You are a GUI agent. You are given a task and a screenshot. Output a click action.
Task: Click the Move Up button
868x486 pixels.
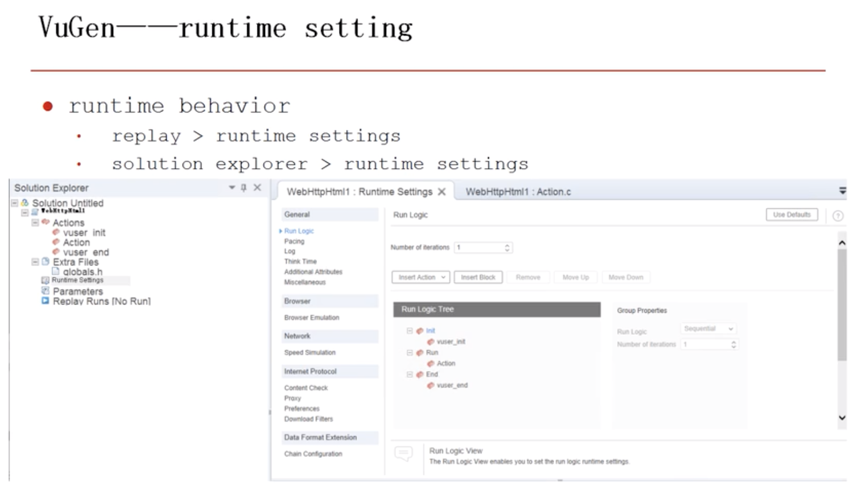(x=576, y=277)
